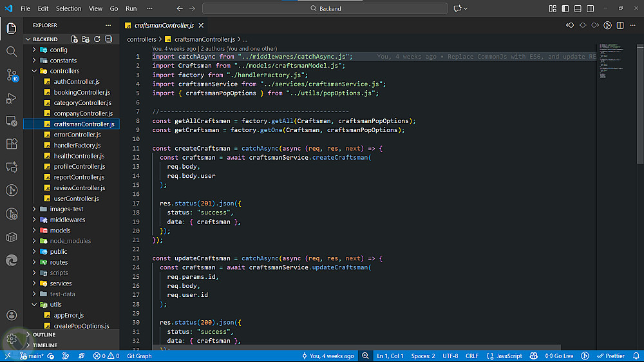The height and width of the screenshot is (362, 644).
Task: Open the Search view in activity bar
Action: coord(11,51)
